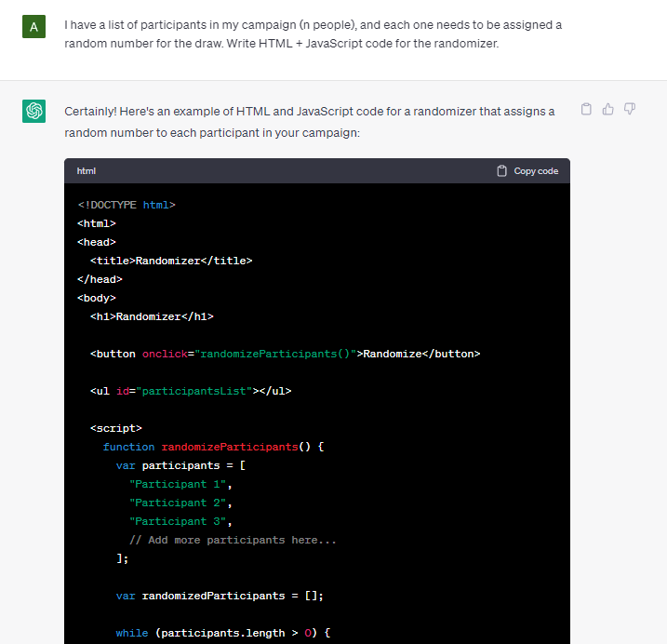
Task: Click the var randomizedParticipants code line
Action: click(220, 596)
